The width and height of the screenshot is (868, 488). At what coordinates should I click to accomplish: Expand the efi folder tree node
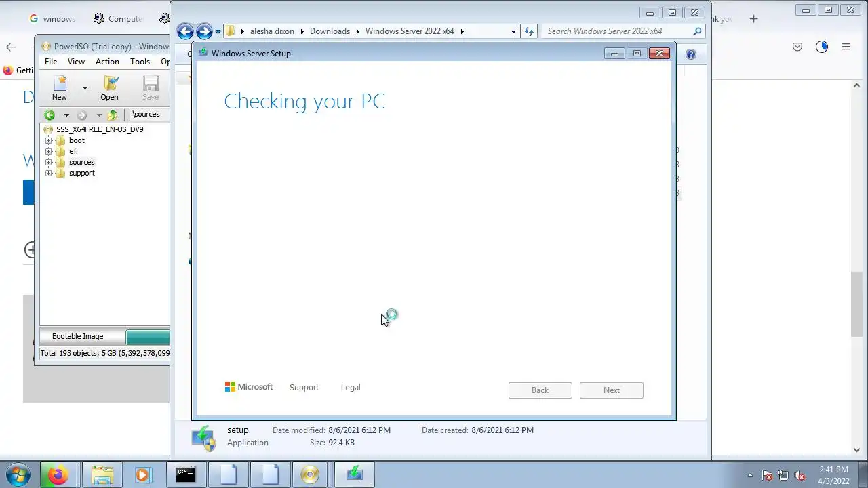coord(48,151)
